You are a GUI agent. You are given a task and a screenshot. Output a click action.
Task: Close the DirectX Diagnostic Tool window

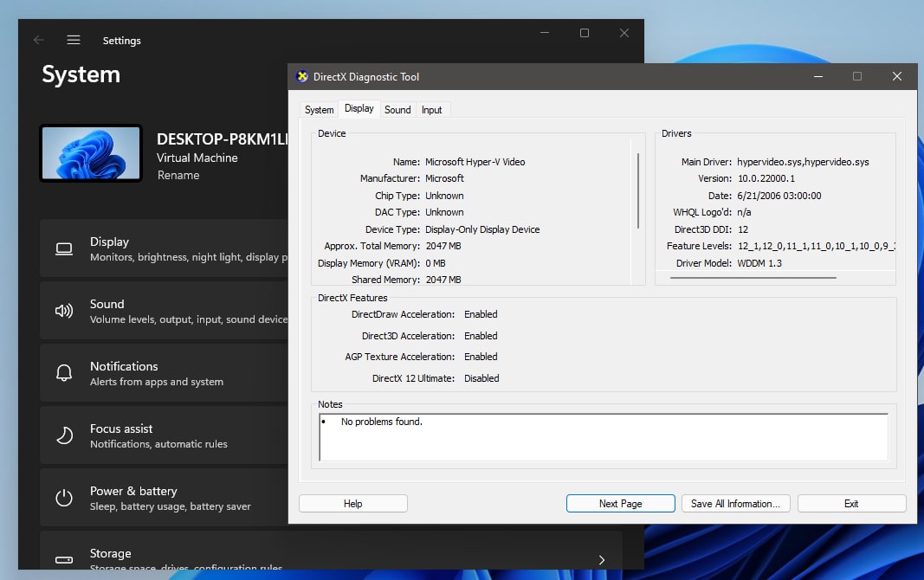click(x=897, y=76)
